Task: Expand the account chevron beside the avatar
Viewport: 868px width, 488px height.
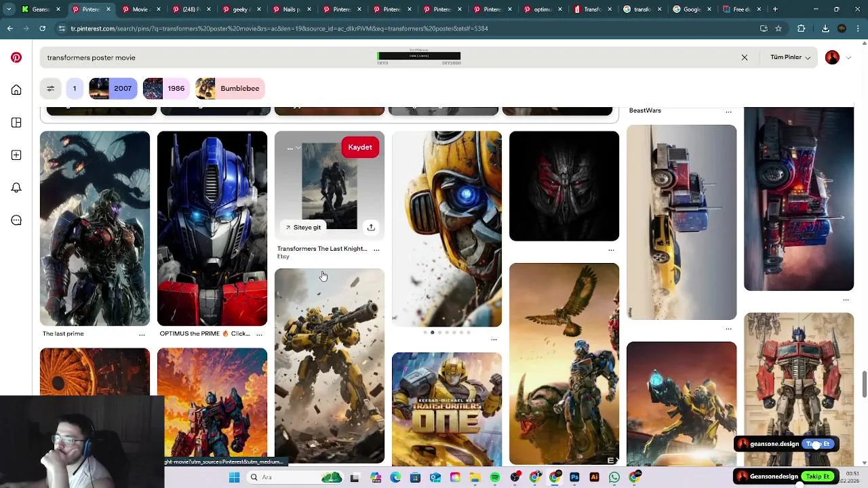Action: [848, 58]
